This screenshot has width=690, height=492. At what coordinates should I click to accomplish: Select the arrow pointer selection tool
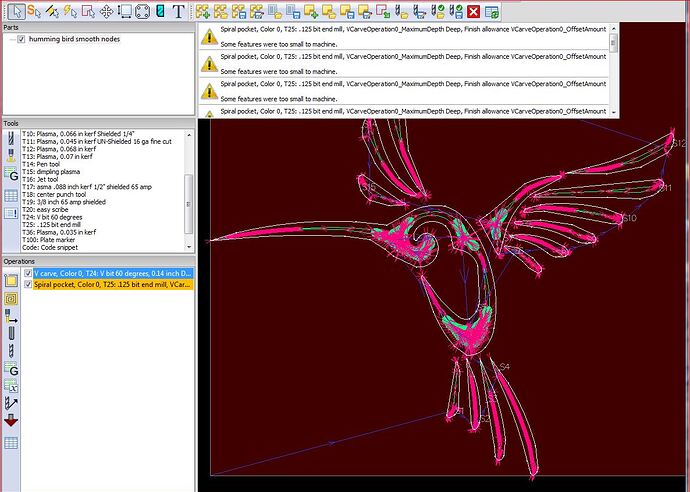(16, 11)
